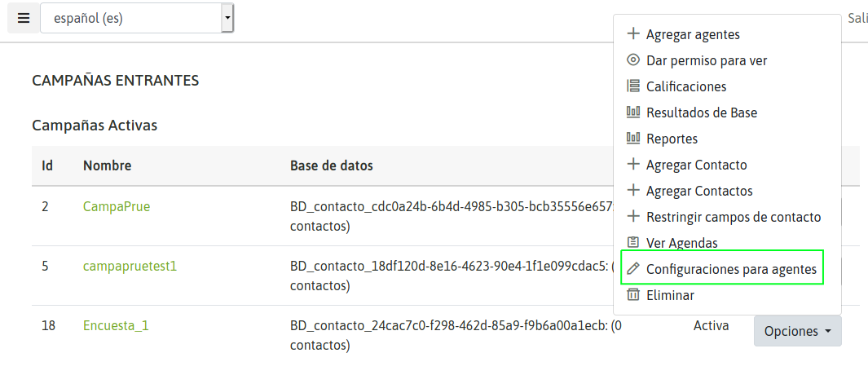This screenshot has width=868, height=375.
Task: Click the calendar icon beside Ver Agendas
Action: tap(633, 243)
